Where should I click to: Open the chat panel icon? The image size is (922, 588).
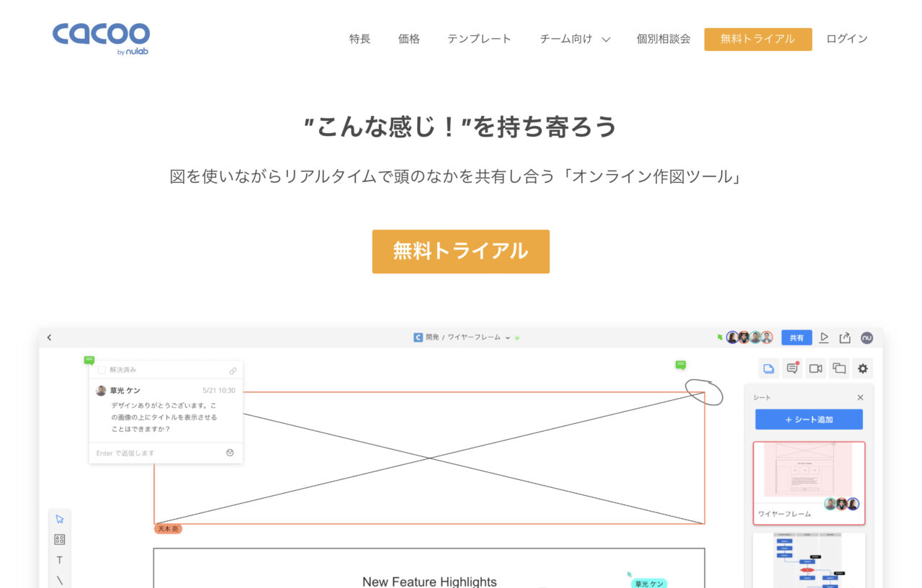839,368
